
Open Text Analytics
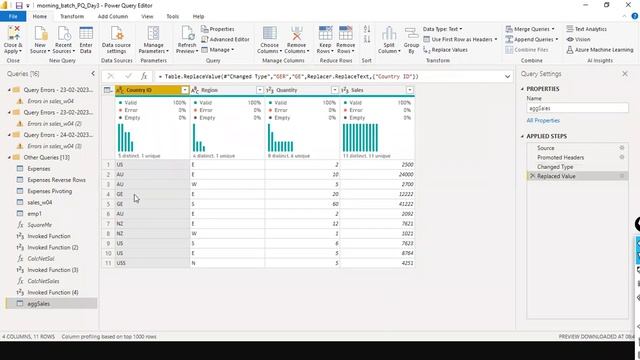click(587, 29)
